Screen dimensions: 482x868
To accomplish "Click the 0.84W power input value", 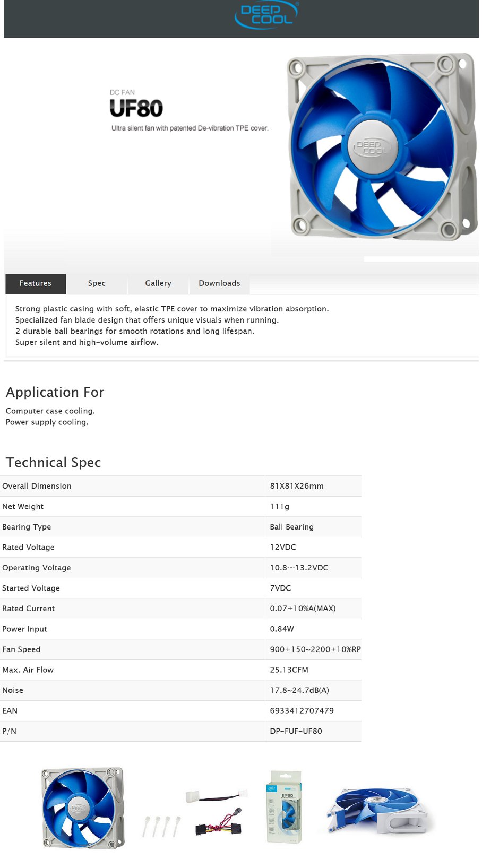I will 282,629.
